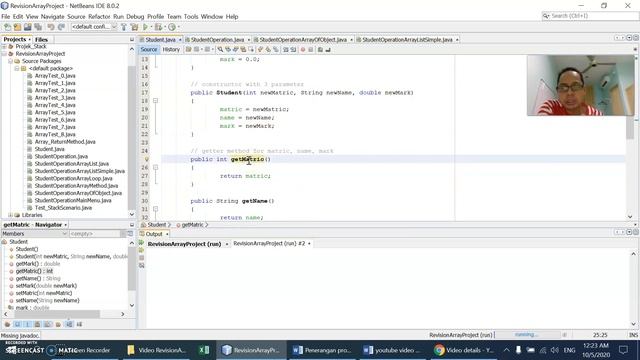Collapse code fold at line 18
This screenshot has height=360, width=640.
click(x=155, y=101)
